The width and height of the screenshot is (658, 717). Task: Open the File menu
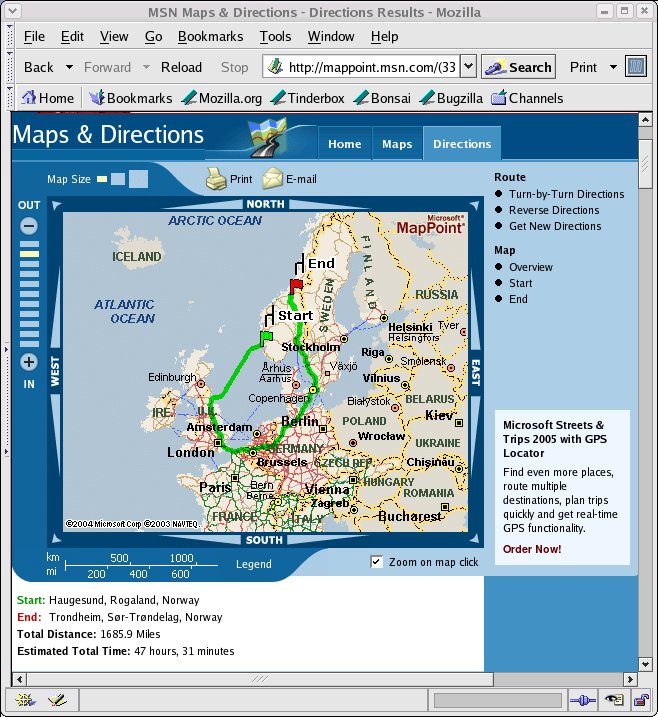pos(34,36)
